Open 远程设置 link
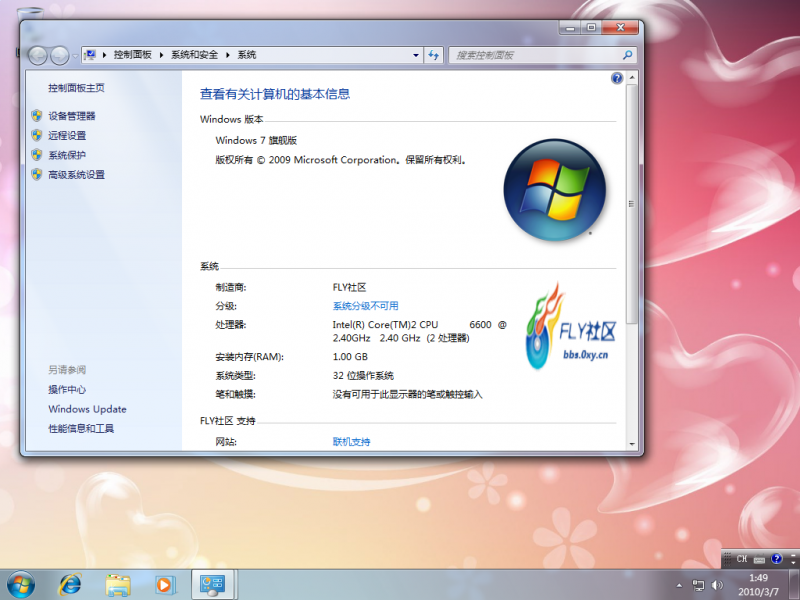800x600 pixels. 67,135
